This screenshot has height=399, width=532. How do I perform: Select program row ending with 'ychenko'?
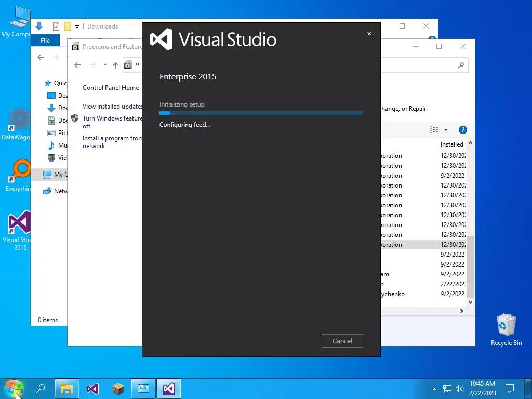[423, 294]
